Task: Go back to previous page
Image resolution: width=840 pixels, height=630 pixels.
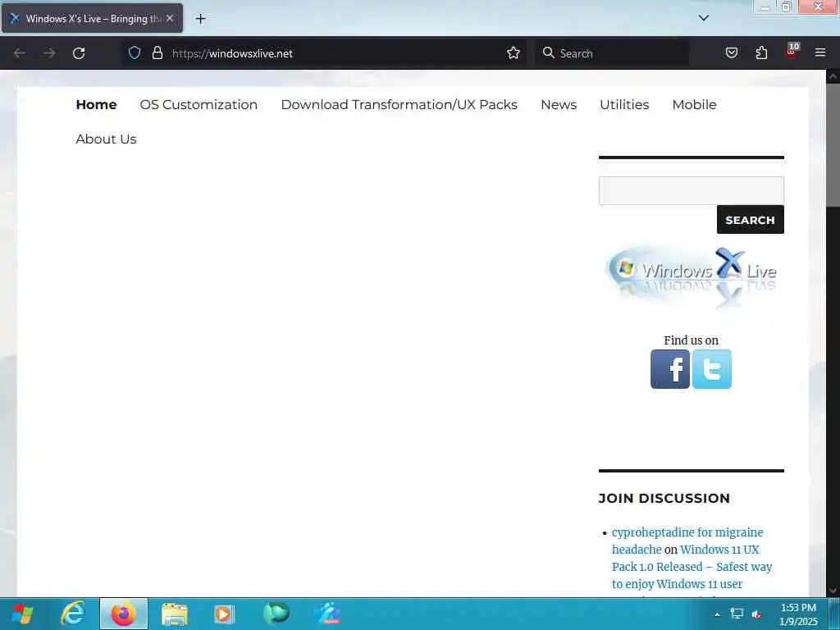Action: point(20,53)
